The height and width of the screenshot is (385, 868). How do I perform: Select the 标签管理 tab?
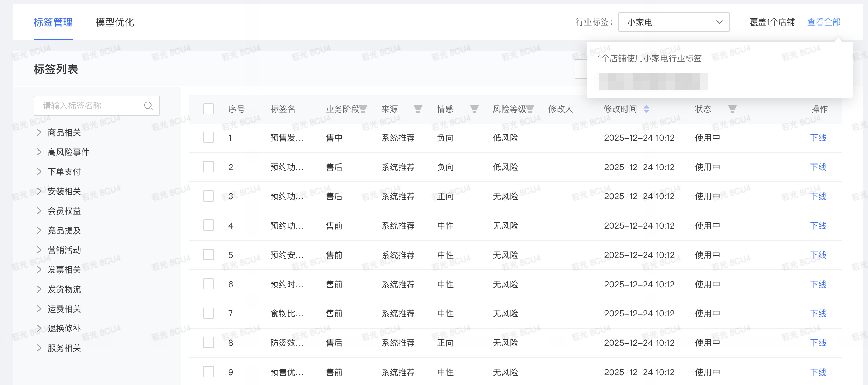coord(53,22)
